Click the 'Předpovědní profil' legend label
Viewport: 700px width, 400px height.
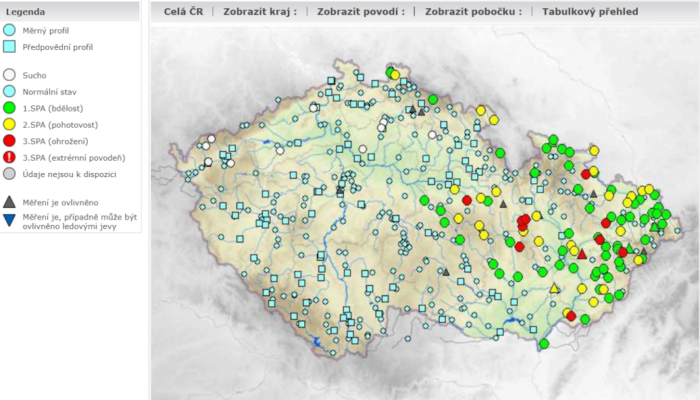pos(58,47)
